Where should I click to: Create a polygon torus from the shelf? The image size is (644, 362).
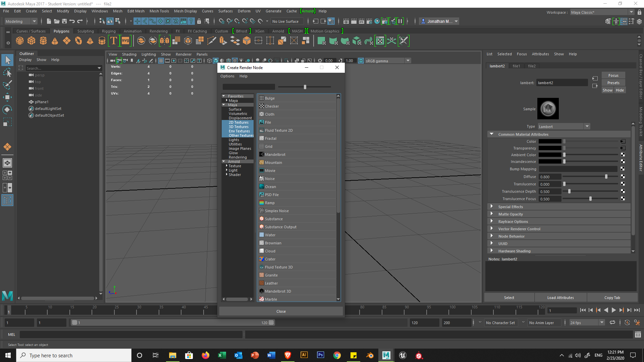tap(78, 41)
